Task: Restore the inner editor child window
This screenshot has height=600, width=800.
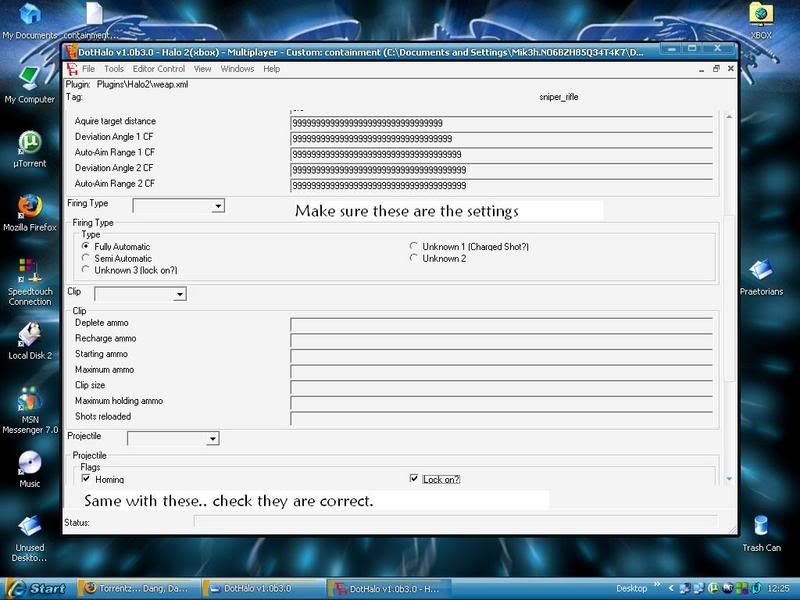Action: click(x=716, y=68)
